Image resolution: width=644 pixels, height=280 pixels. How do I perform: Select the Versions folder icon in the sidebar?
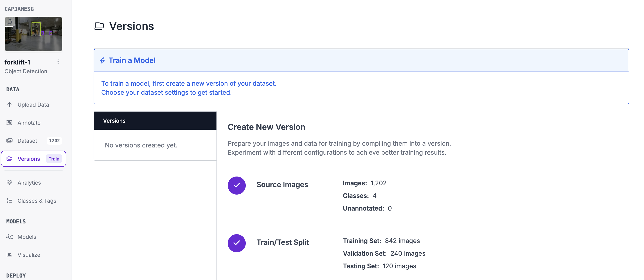(9, 159)
